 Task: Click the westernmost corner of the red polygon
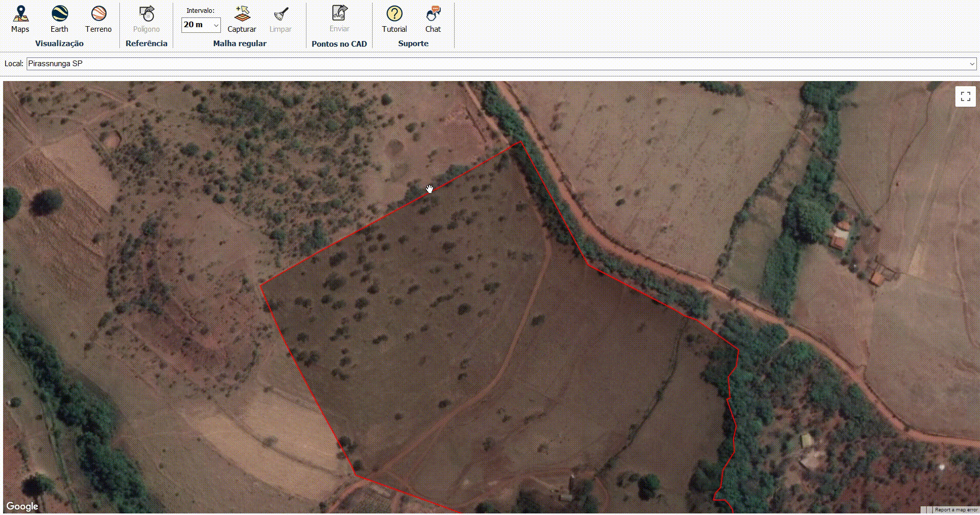(x=260, y=285)
